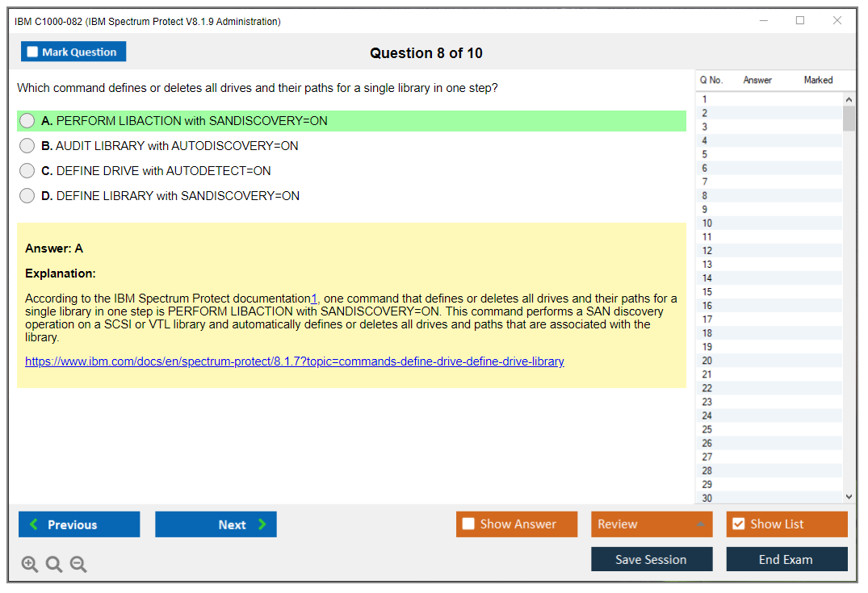The height and width of the screenshot is (593, 868).
Task: Go back to the Previous question
Action: pos(79,524)
